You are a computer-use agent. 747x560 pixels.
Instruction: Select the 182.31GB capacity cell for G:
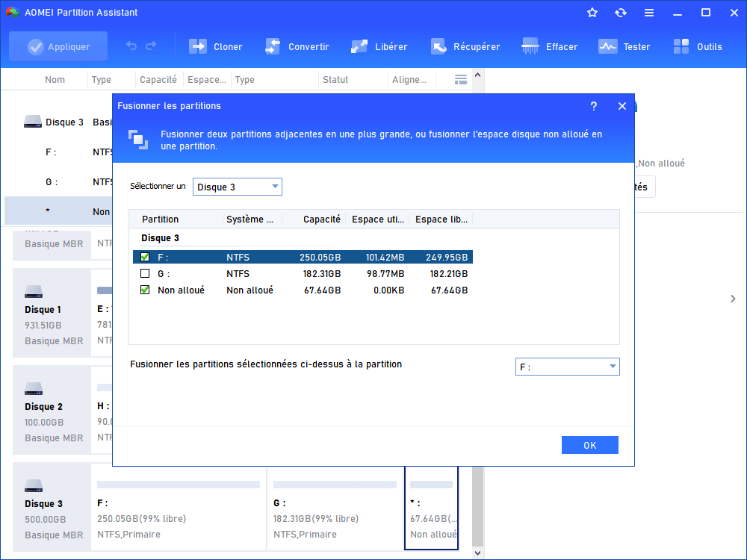pyautogui.click(x=321, y=274)
